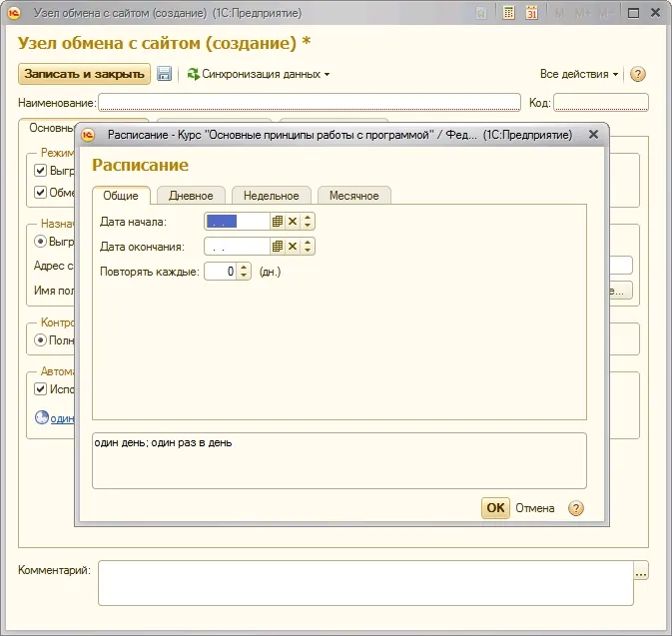Open calendar picker for Дата начала
672x636 pixels.
[x=278, y=222]
